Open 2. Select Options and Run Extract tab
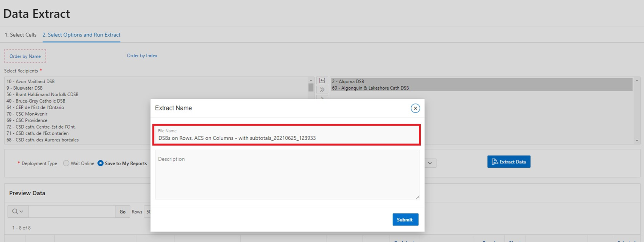Screen dimensions: 644x242 (81, 35)
